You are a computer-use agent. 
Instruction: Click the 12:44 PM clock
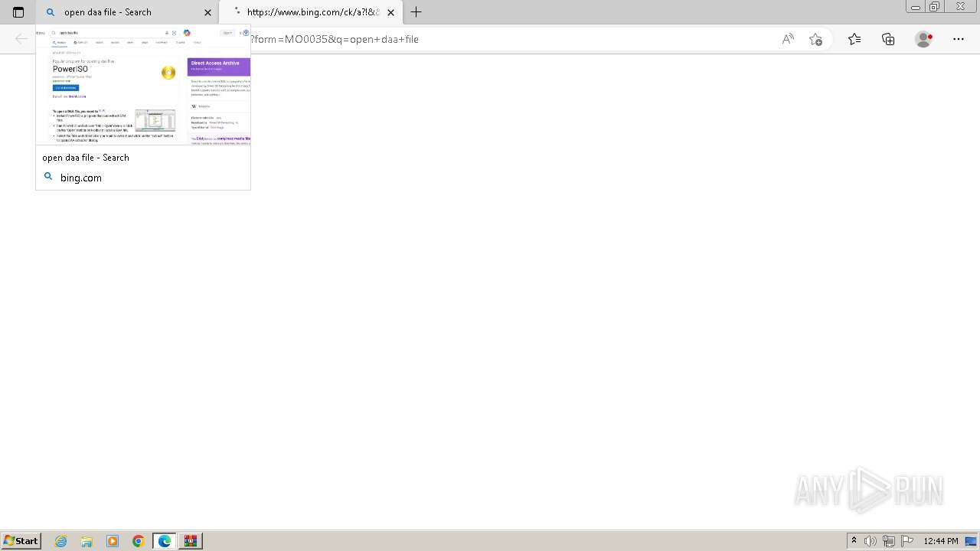[941, 541]
